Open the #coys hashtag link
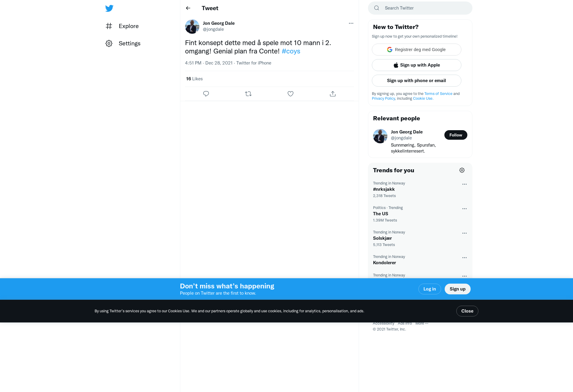Screen dimensions: 573x392 (x=291, y=51)
